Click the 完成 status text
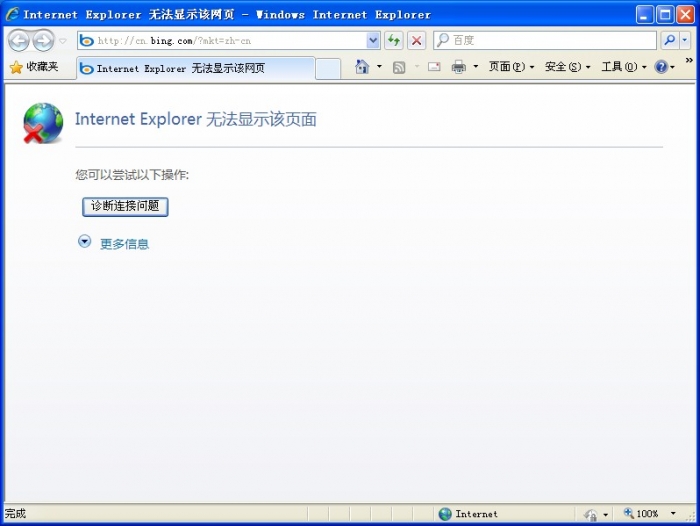700x526 pixels. (x=16, y=513)
